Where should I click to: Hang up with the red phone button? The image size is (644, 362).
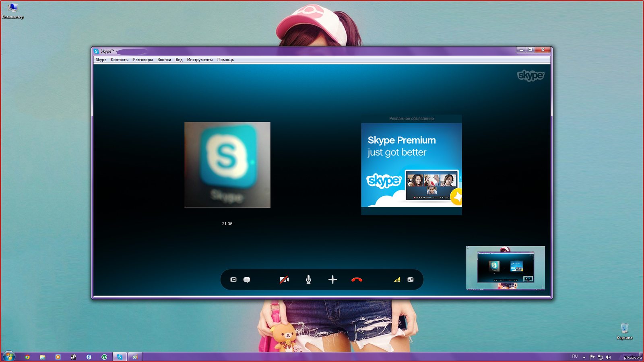[x=357, y=280]
